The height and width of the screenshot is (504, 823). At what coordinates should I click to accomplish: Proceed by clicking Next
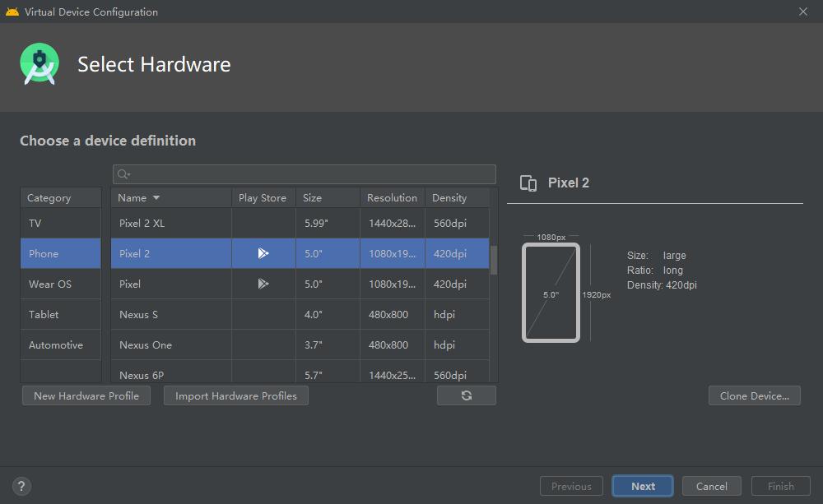click(x=642, y=486)
